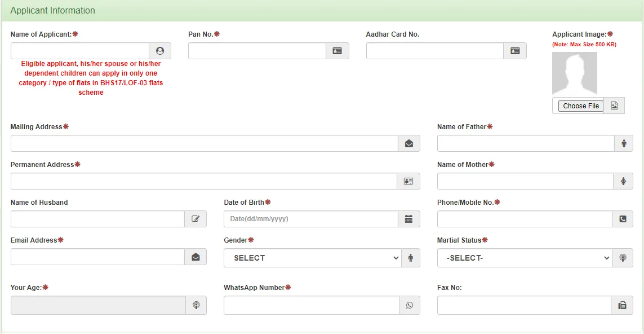Click the envelope icon beside Mailing Address
The height and width of the screenshot is (334, 644).
tap(409, 144)
